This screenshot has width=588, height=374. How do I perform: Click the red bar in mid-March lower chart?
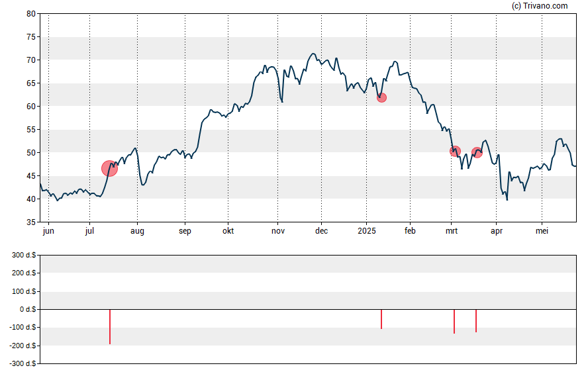pyautogui.click(x=476, y=321)
